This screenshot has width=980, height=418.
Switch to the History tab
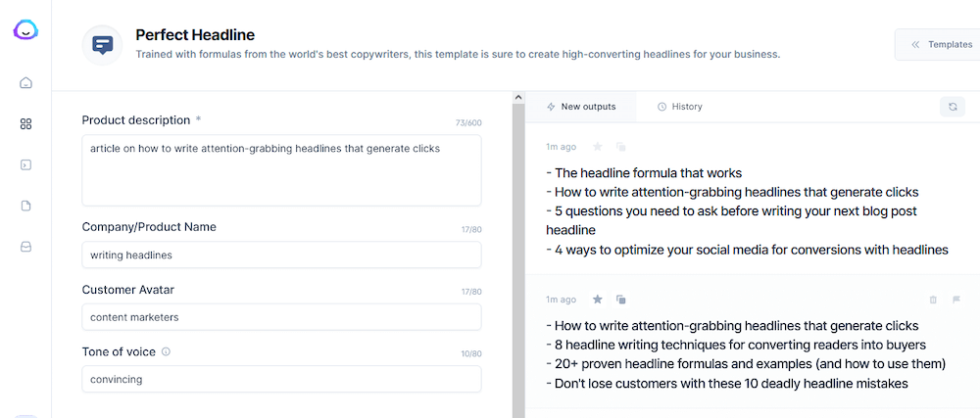[679, 107]
